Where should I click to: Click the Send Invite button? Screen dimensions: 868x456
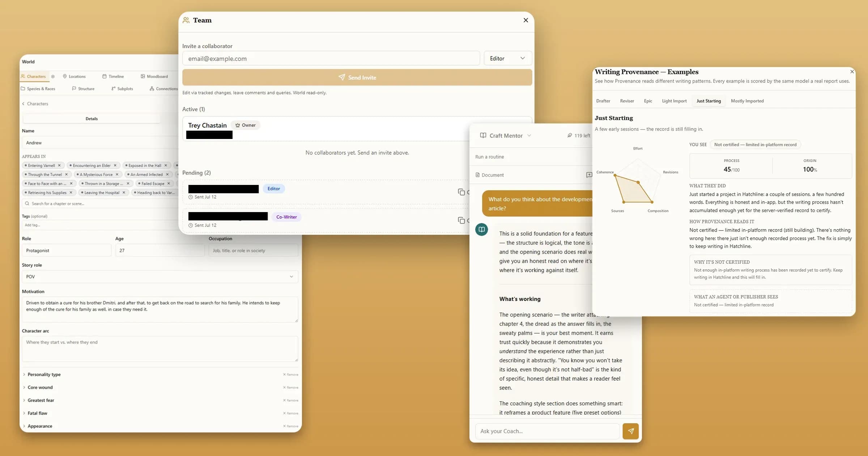coord(357,77)
